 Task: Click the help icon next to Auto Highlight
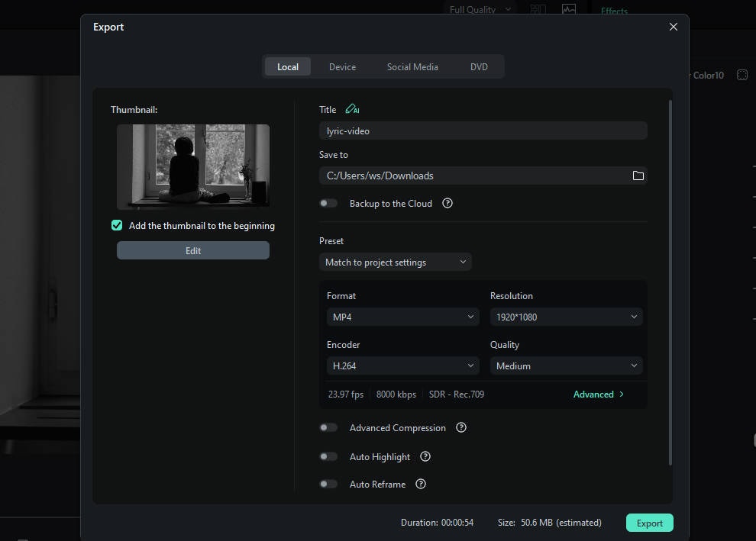(x=425, y=456)
